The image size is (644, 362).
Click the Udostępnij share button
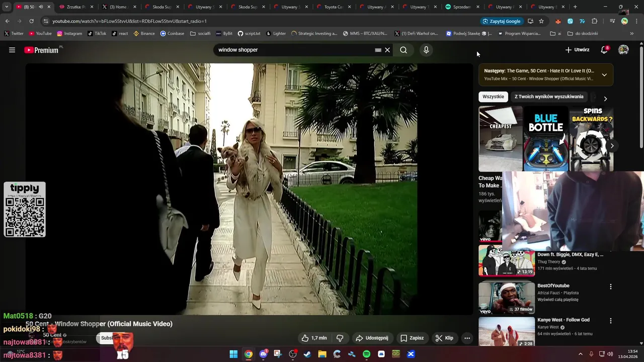click(372, 338)
